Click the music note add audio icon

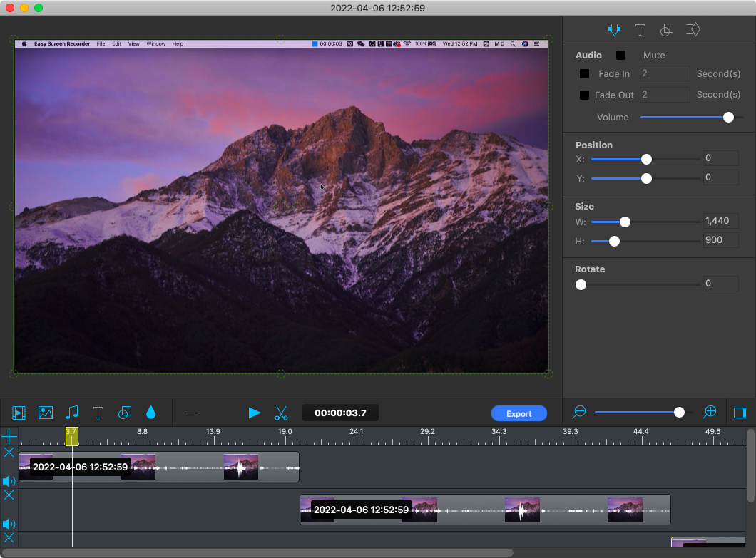[72, 413]
